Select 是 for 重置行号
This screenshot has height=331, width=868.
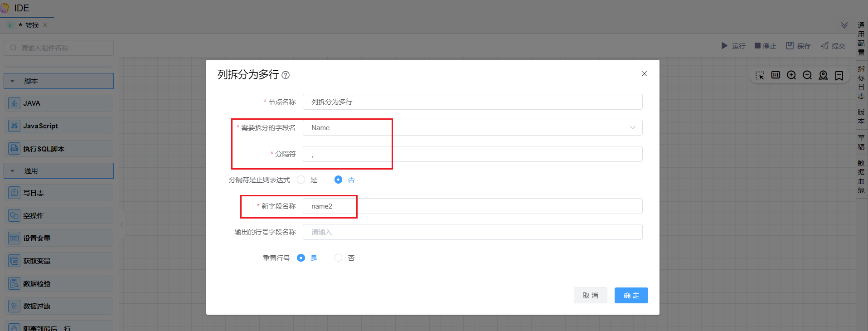point(301,258)
